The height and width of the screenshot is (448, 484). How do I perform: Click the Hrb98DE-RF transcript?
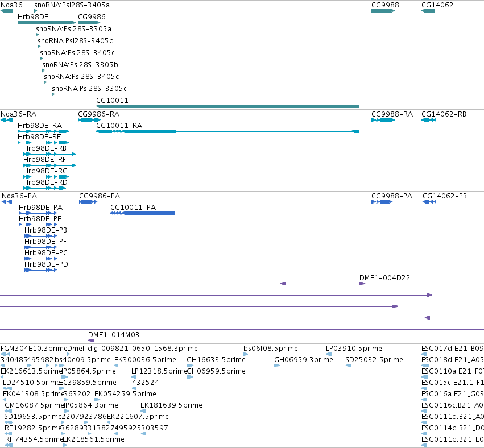(x=49, y=165)
